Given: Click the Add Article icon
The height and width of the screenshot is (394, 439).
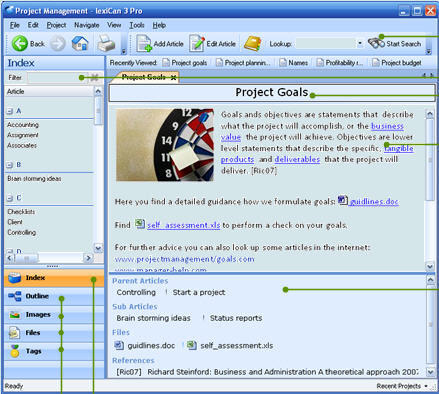Looking at the screenshot, I should coord(144,44).
